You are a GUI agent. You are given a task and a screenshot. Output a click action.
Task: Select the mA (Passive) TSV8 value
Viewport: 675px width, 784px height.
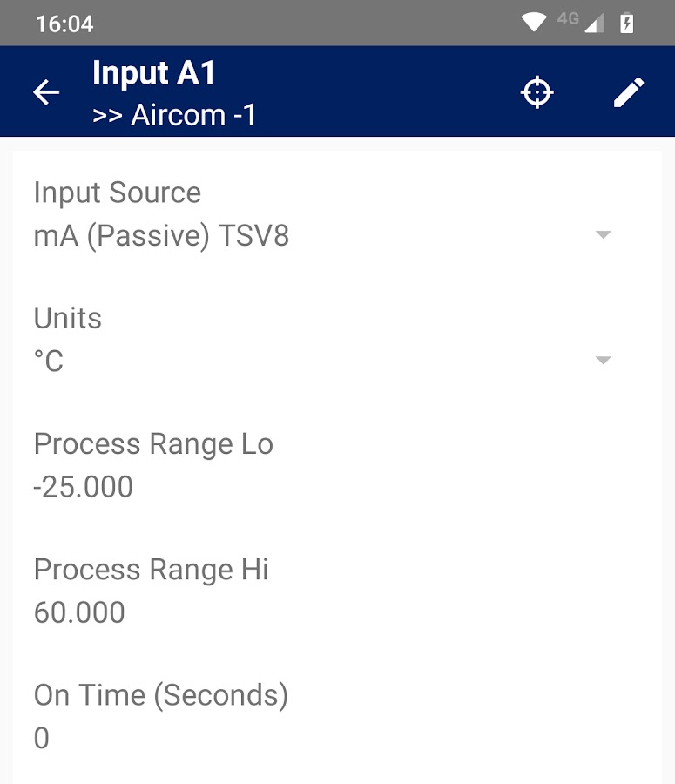pyautogui.click(x=161, y=236)
